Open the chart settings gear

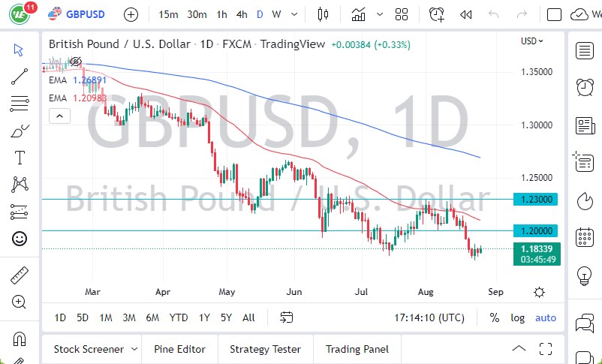(x=539, y=293)
